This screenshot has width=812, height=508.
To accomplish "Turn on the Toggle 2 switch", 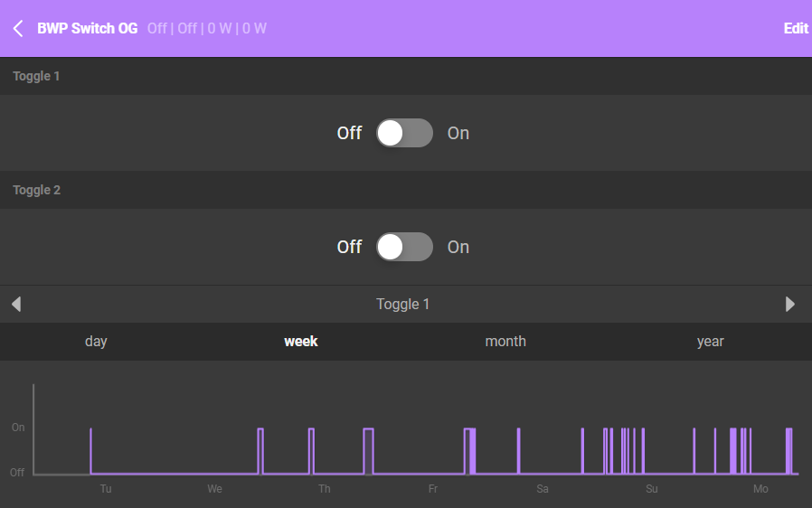I will 404,247.
